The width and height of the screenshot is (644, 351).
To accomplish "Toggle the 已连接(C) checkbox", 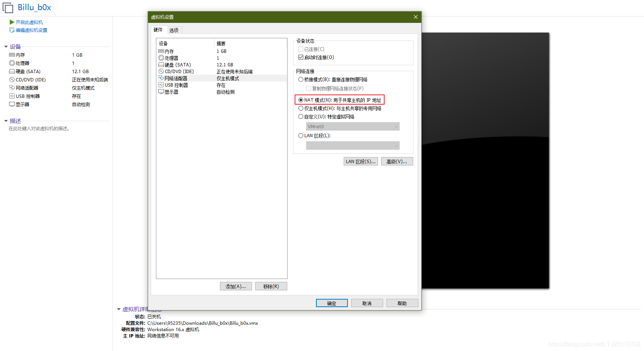I will click(301, 49).
